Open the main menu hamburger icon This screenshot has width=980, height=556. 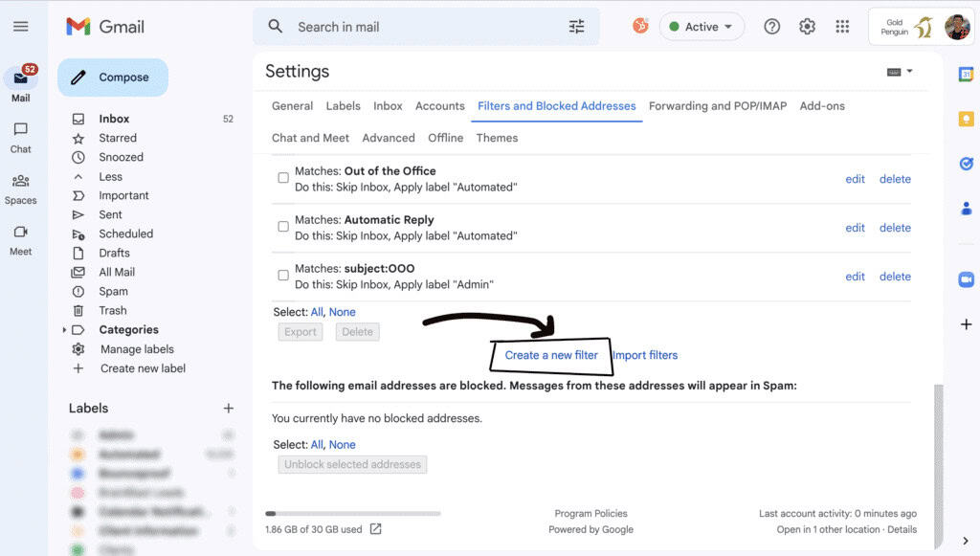[20, 27]
